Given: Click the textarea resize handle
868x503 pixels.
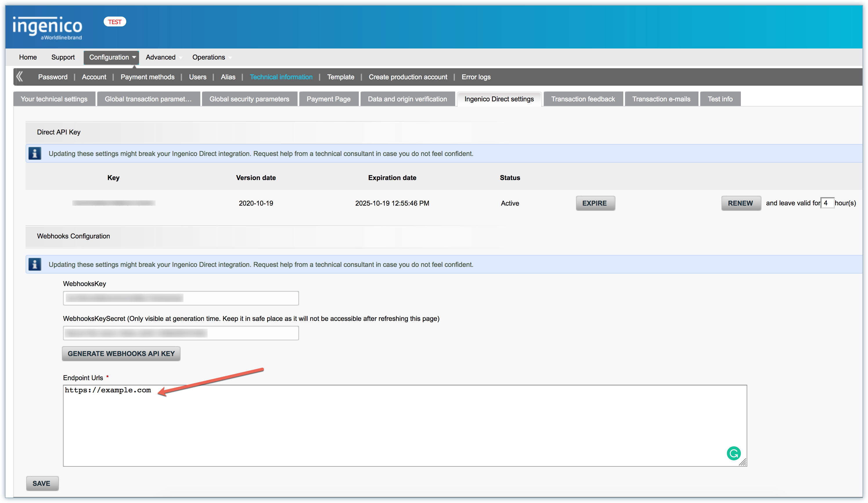Looking at the screenshot, I should tap(743, 462).
